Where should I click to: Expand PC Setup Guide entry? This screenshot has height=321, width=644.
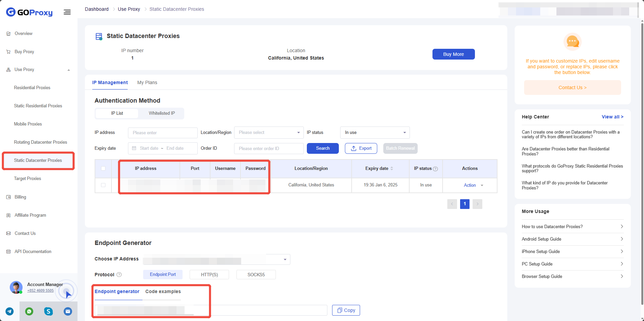tap(572, 264)
